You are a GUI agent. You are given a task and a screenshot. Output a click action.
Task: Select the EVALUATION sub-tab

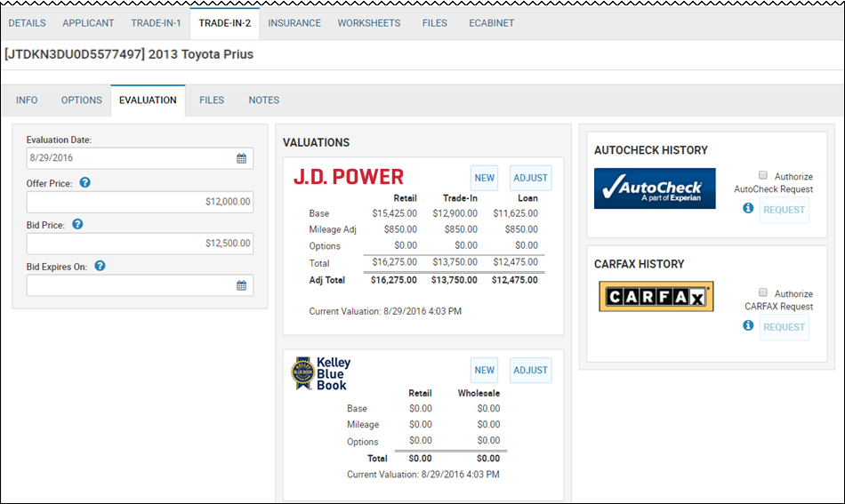click(x=148, y=100)
